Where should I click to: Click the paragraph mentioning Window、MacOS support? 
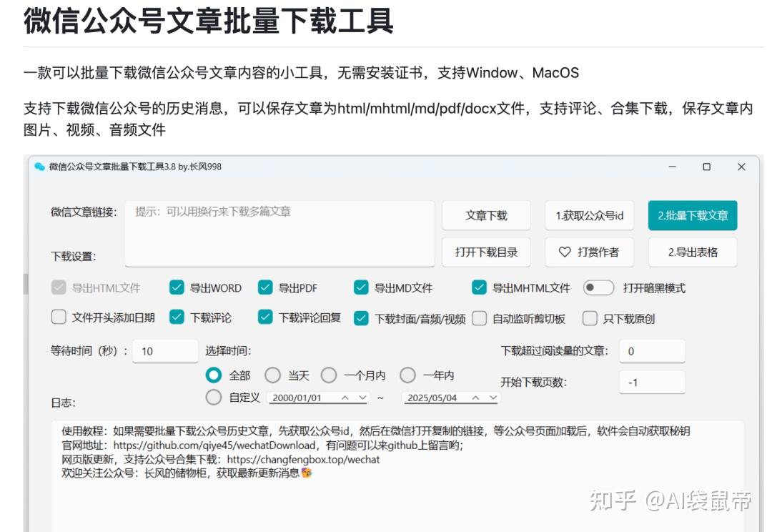tap(302, 73)
